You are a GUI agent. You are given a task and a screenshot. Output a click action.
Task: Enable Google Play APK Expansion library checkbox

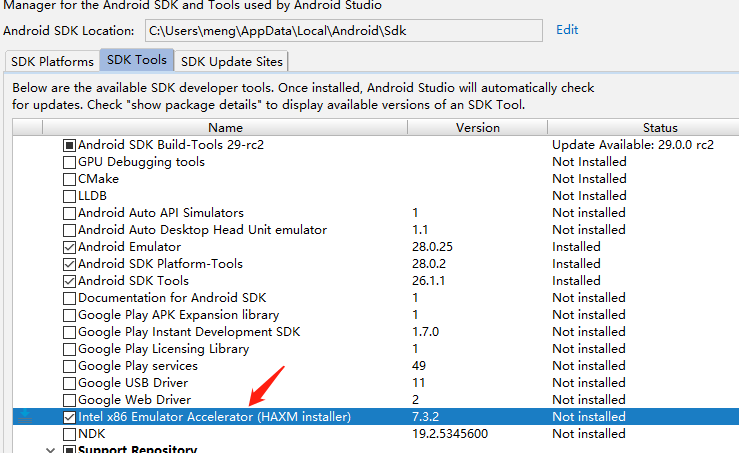point(69,315)
